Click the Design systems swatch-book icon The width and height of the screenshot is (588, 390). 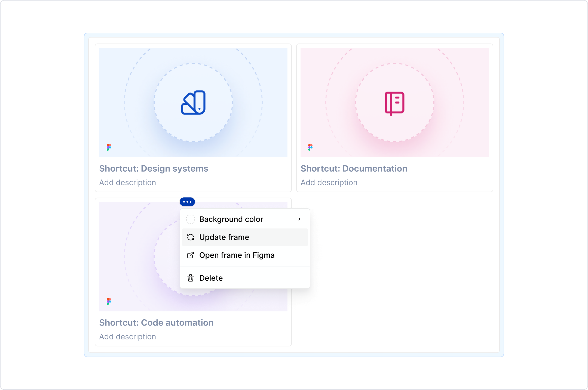click(x=193, y=103)
